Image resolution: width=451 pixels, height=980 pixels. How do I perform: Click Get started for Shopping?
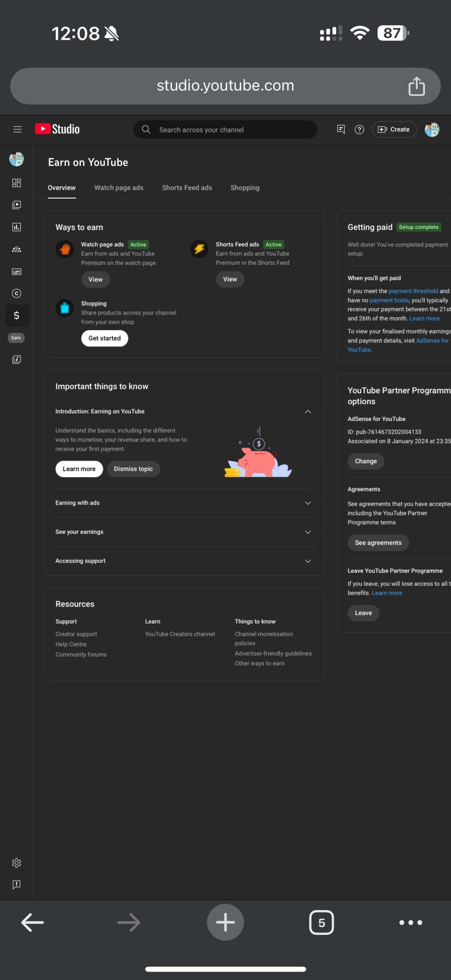coord(105,338)
